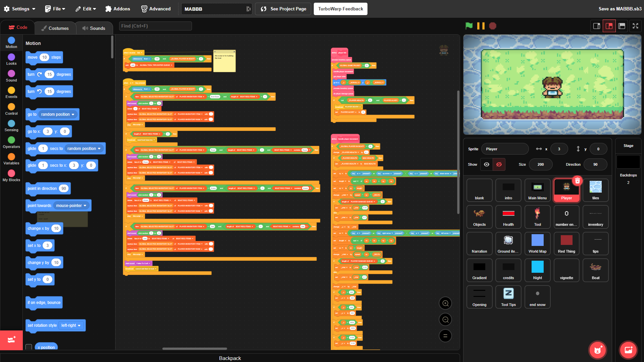Hide the sprite with crossed eye icon
The width and height of the screenshot is (644, 362).
499,164
